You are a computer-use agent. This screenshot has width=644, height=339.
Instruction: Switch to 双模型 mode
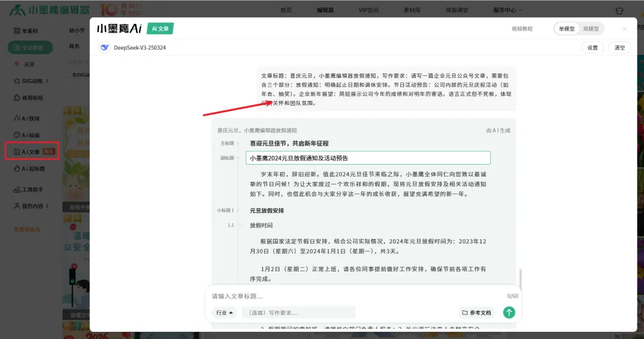tap(591, 29)
